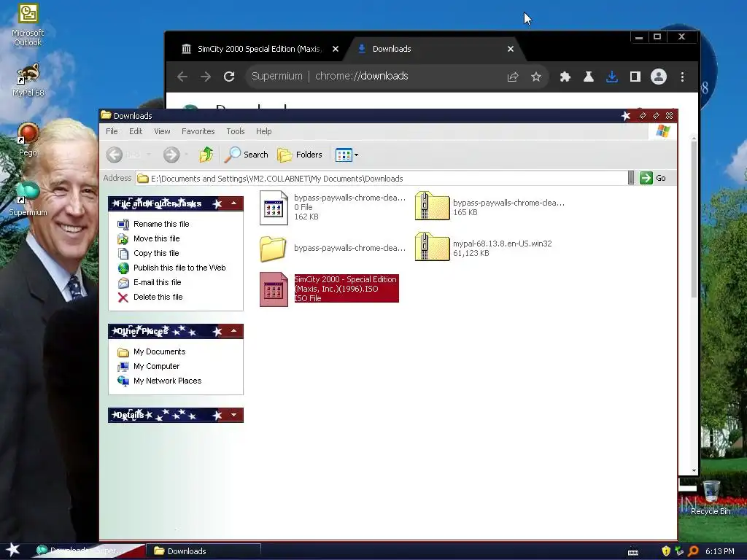Open the Tools menu
The height and width of the screenshot is (560, 747).
coord(236,131)
